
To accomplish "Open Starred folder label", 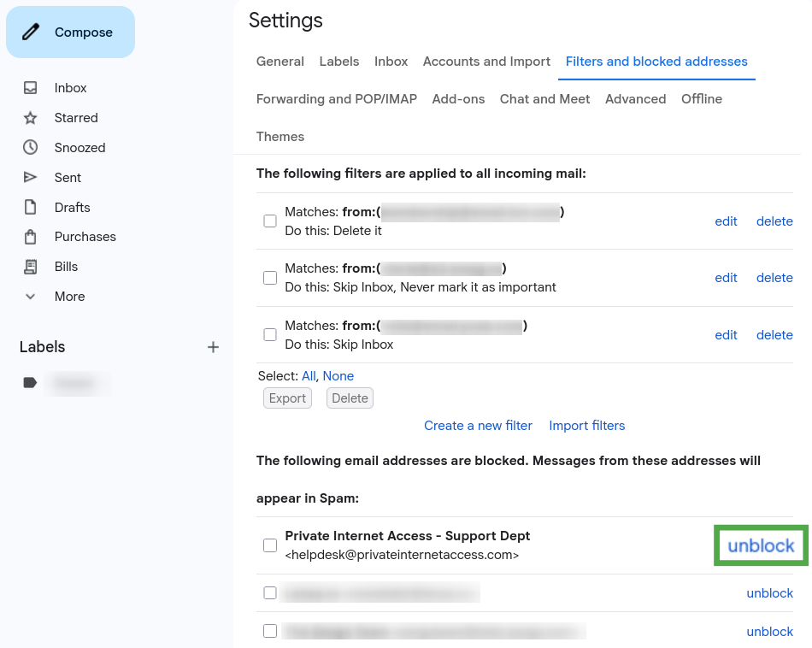I will click(76, 118).
